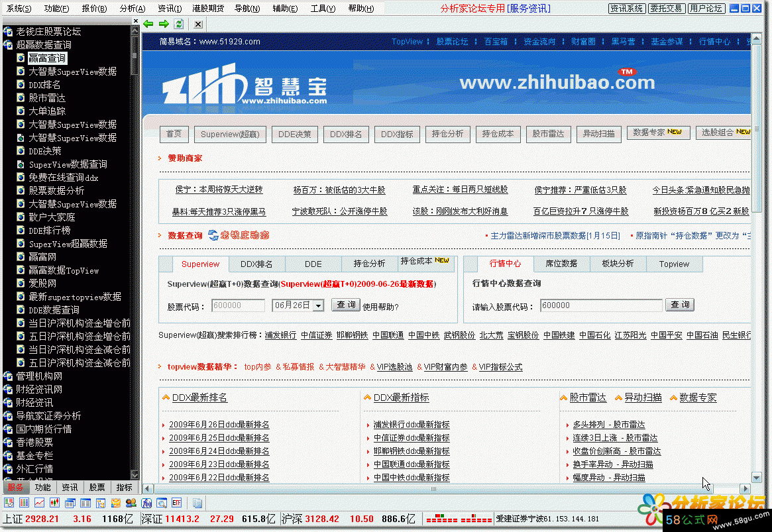Screen dimensions: 772x532
Task: Click the magnifier search window icon
Action: pyautogui.click(x=162, y=503)
